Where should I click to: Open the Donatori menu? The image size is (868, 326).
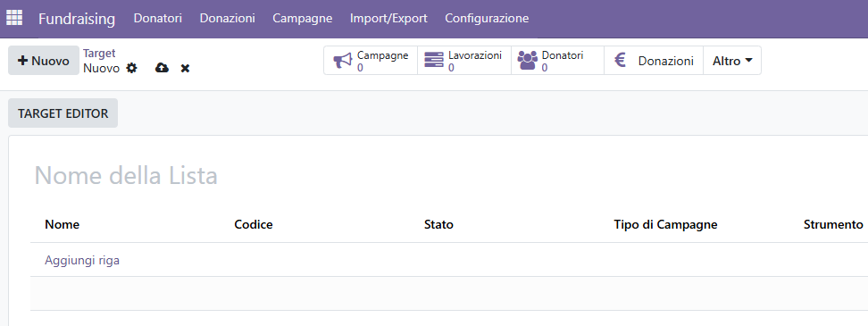point(158,18)
